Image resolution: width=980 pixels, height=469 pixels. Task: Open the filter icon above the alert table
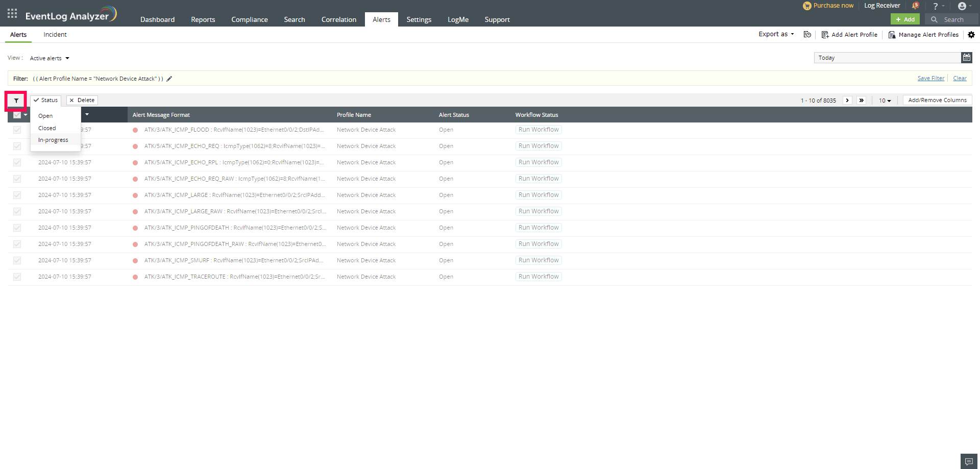pos(16,101)
